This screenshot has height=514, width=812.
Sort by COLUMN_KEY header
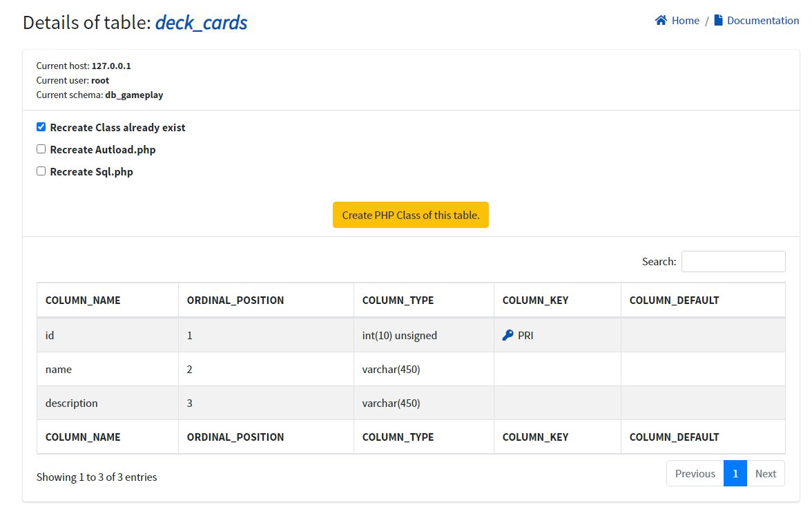535,301
